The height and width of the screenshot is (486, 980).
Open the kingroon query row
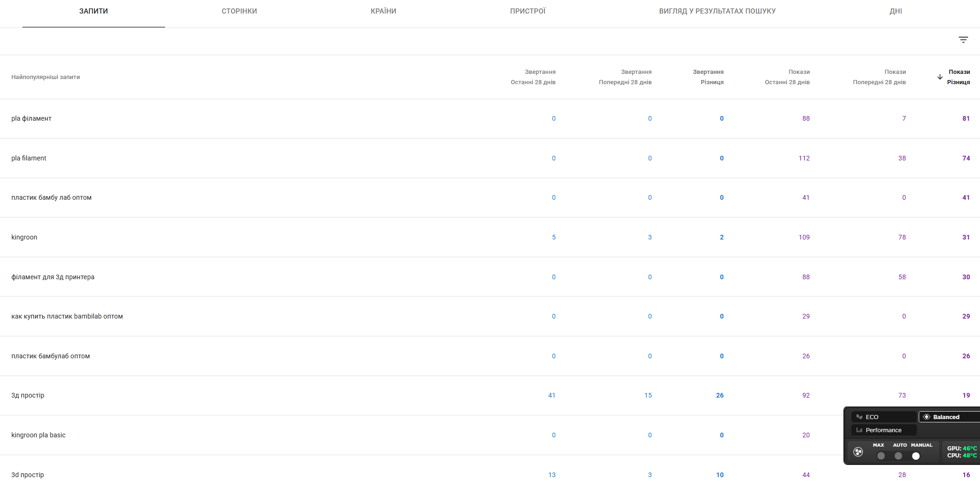pos(490,237)
